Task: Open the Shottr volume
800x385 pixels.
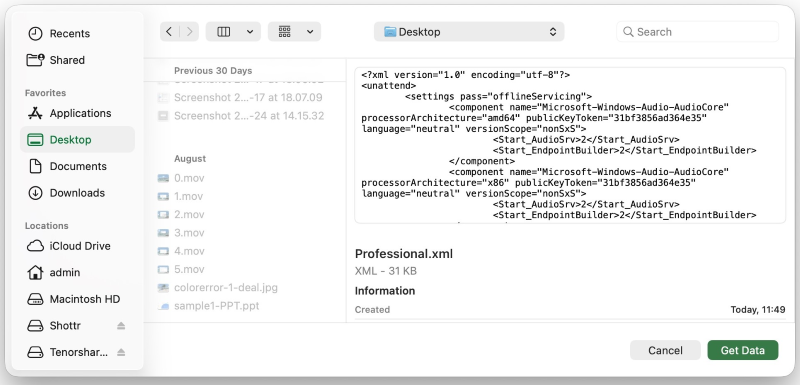Action: pos(54,325)
